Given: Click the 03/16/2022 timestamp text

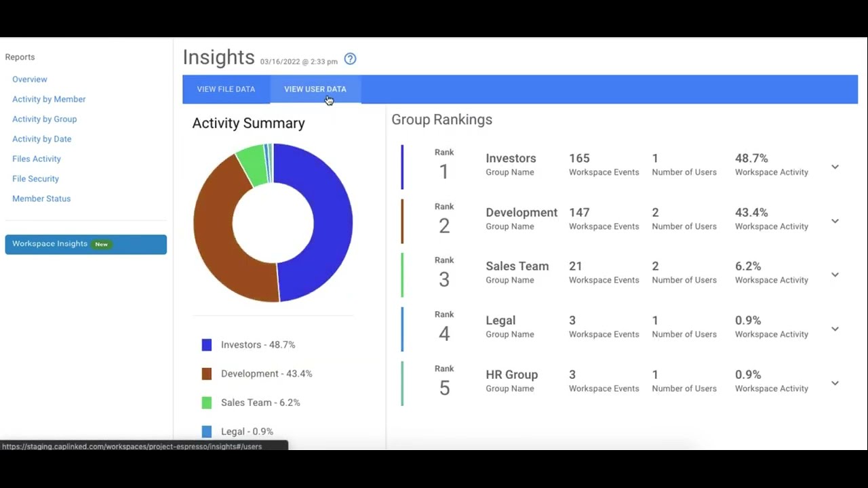Looking at the screenshot, I should [298, 62].
